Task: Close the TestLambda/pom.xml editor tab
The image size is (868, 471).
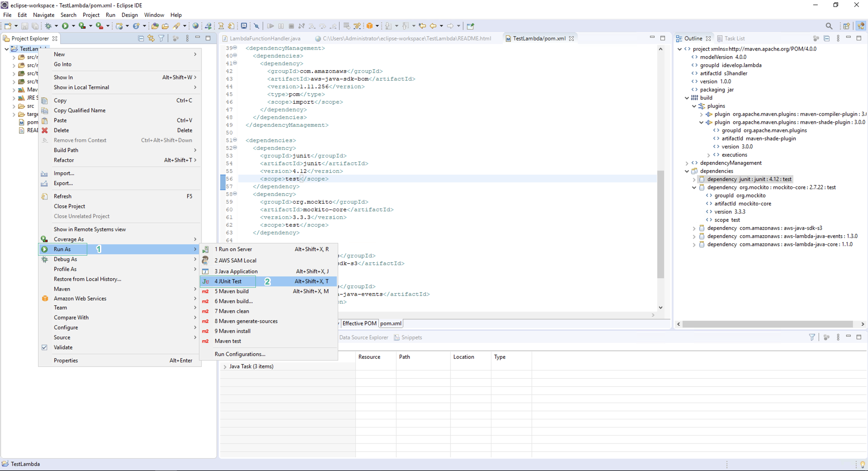Action: (571, 38)
